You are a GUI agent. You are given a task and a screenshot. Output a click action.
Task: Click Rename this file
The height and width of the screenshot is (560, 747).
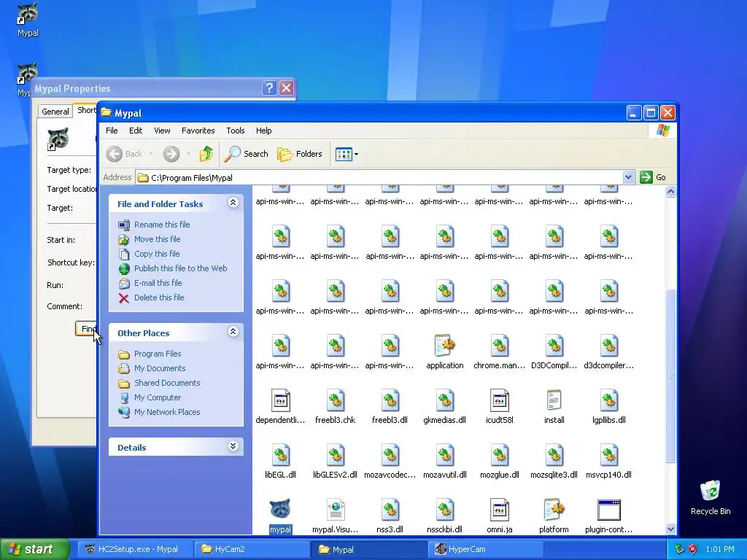[162, 225]
